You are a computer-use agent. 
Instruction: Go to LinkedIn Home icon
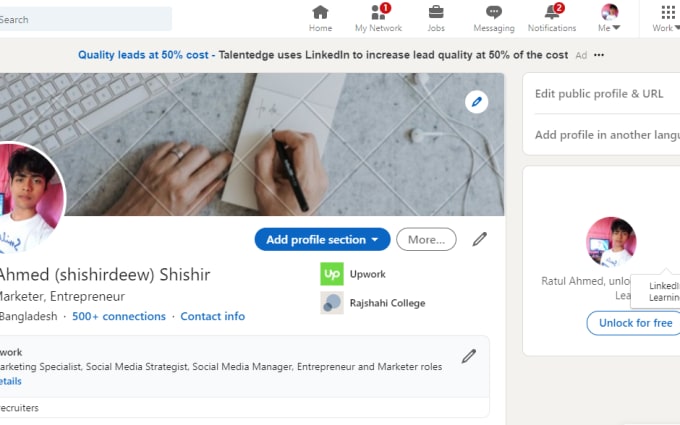tap(320, 13)
